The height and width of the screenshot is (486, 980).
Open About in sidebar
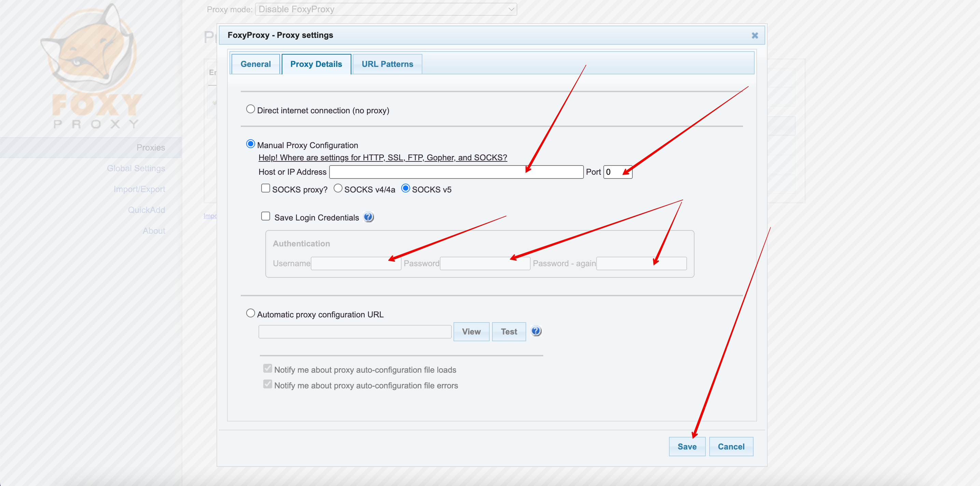154,231
